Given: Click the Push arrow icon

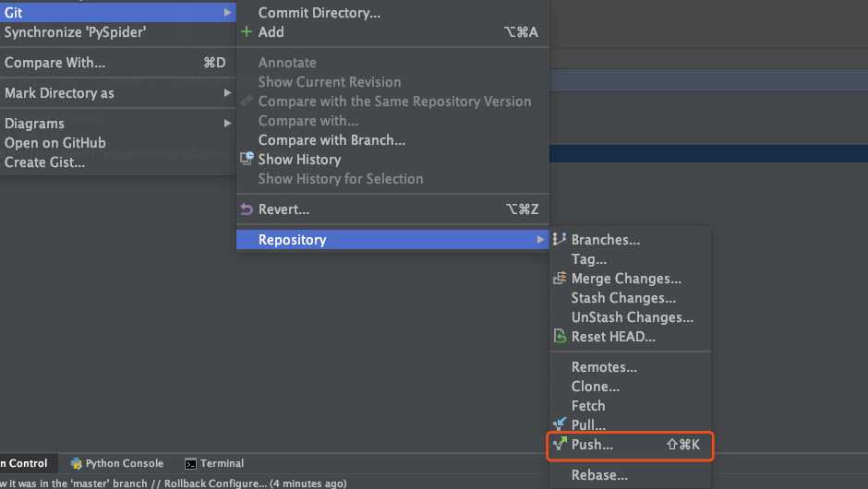Looking at the screenshot, I should [560, 443].
